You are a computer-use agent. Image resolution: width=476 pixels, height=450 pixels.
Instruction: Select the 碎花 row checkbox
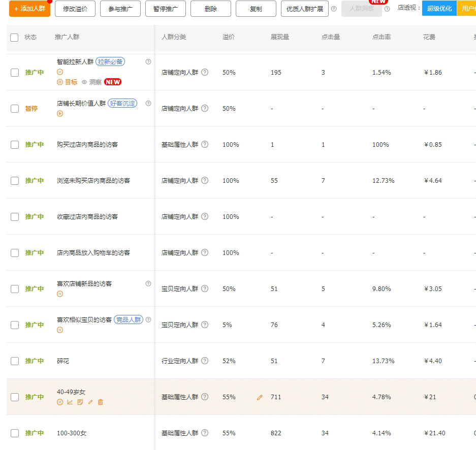(15, 361)
